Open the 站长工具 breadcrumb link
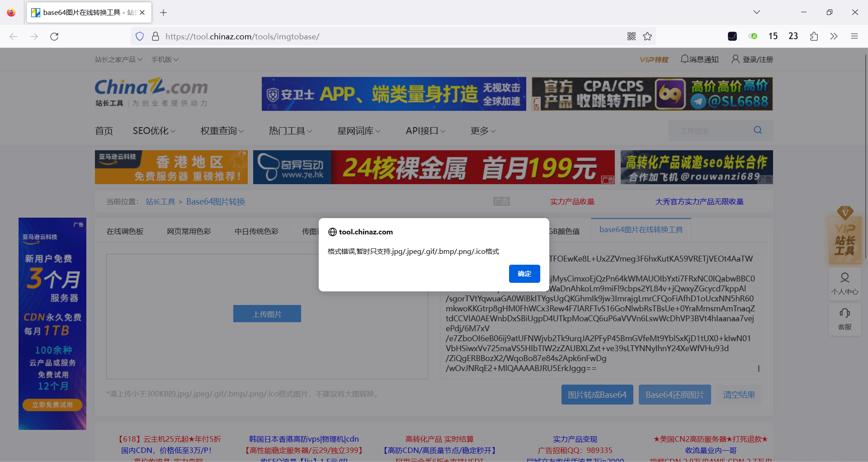The width and height of the screenshot is (868, 462). click(x=160, y=201)
